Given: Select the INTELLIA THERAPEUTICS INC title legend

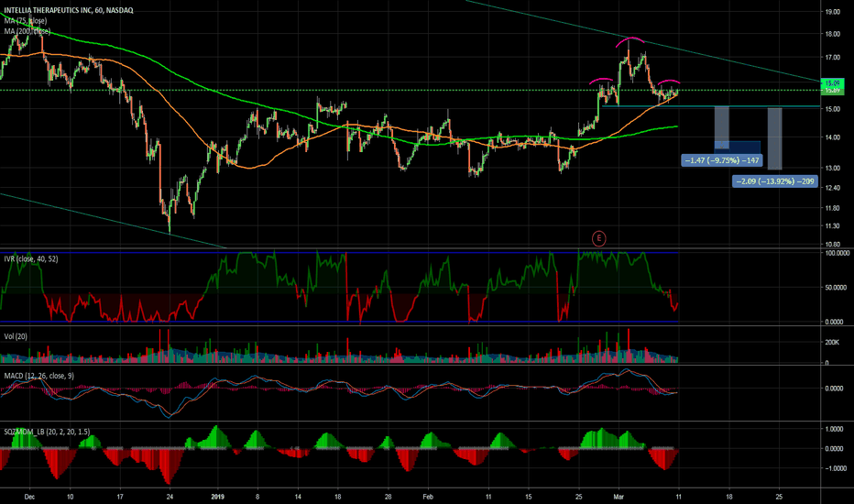Looking at the screenshot, I should pyautogui.click(x=68, y=10).
